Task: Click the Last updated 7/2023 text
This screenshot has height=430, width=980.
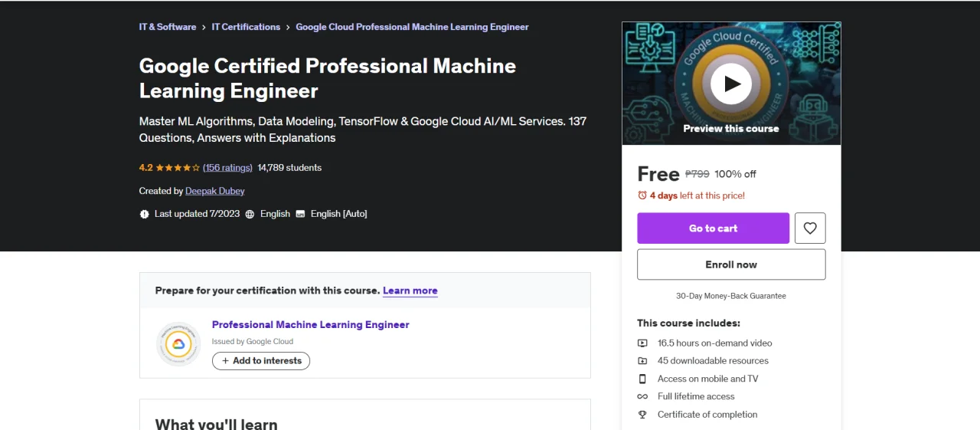Action: click(198, 214)
